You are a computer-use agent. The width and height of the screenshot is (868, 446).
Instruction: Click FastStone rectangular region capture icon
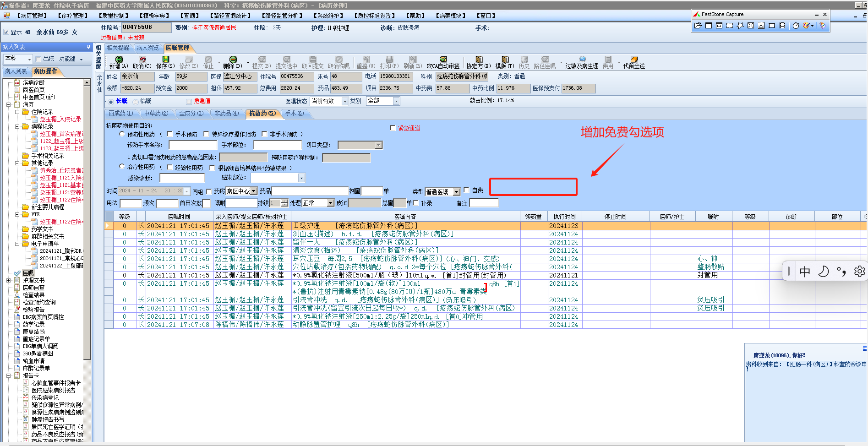[730, 26]
